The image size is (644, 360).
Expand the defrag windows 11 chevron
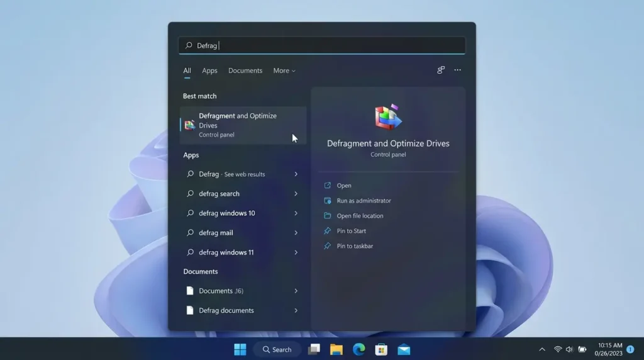pos(296,252)
